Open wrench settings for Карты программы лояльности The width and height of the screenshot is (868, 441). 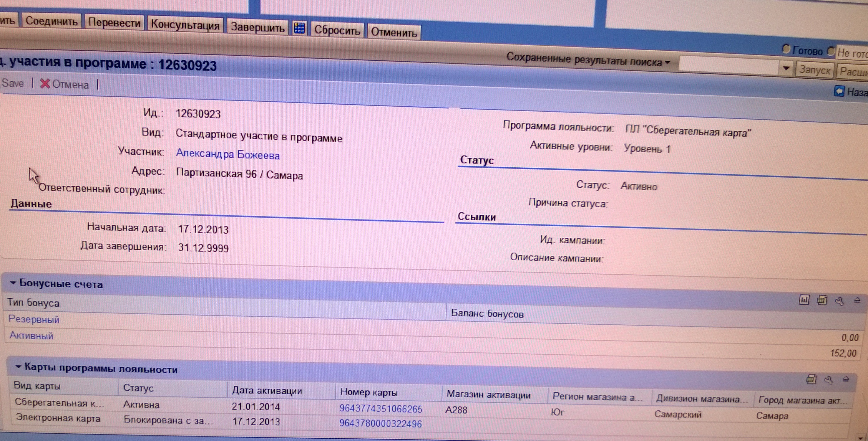coord(829,380)
